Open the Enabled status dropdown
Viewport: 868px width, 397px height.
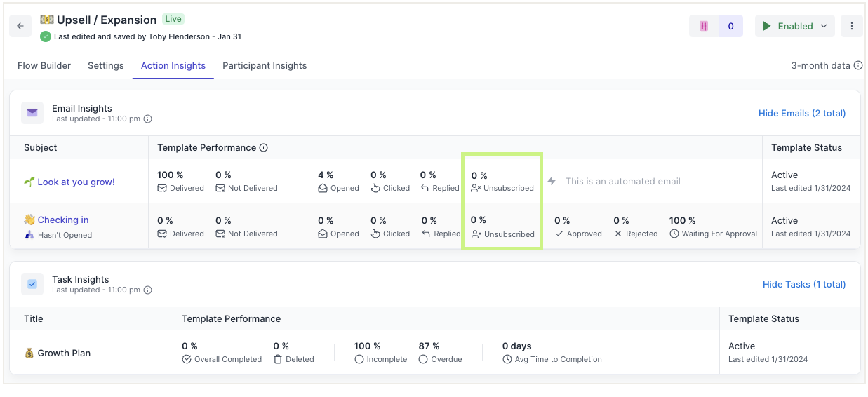coord(794,26)
